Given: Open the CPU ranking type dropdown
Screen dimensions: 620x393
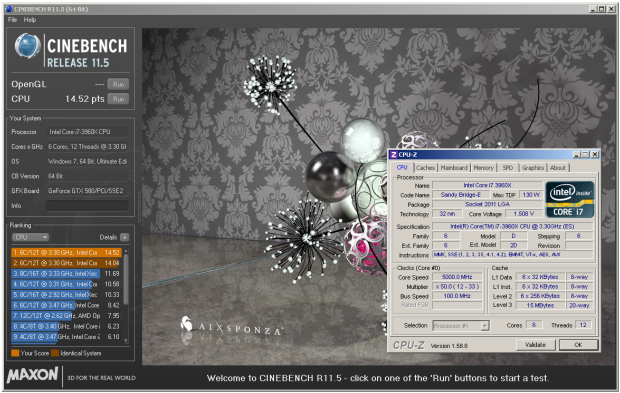Looking at the screenshot, I should point(30,237).
